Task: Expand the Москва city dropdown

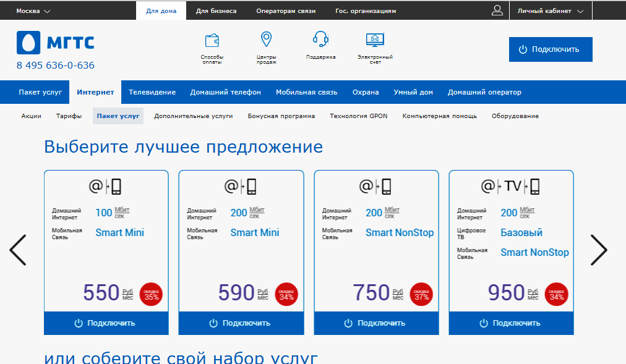Action: [33, 11]
